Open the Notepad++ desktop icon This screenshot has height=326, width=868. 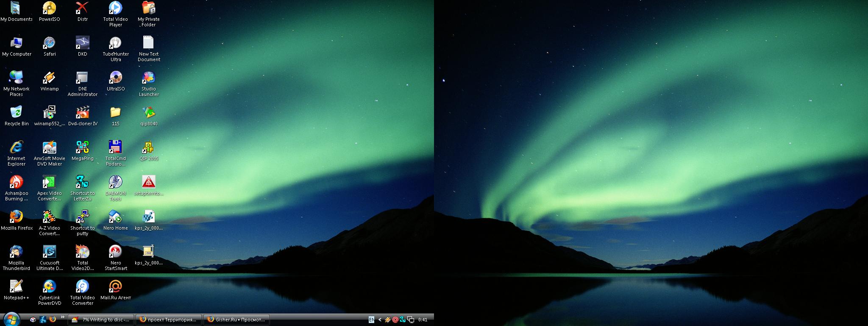[17, 287]
